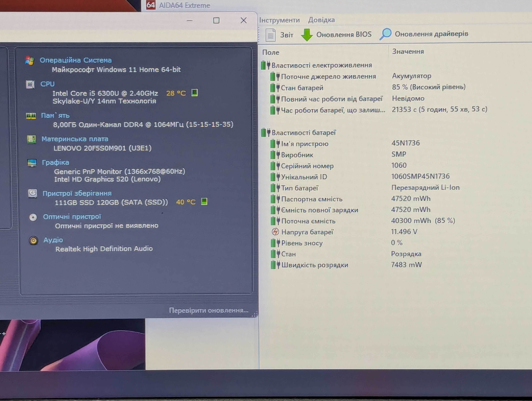Click the Intel HD Graphics 520 (Lenovo) text
Image resolution: width=532 pixels, height=401 pixels.
pyautogui.click(x=107, y=179)
